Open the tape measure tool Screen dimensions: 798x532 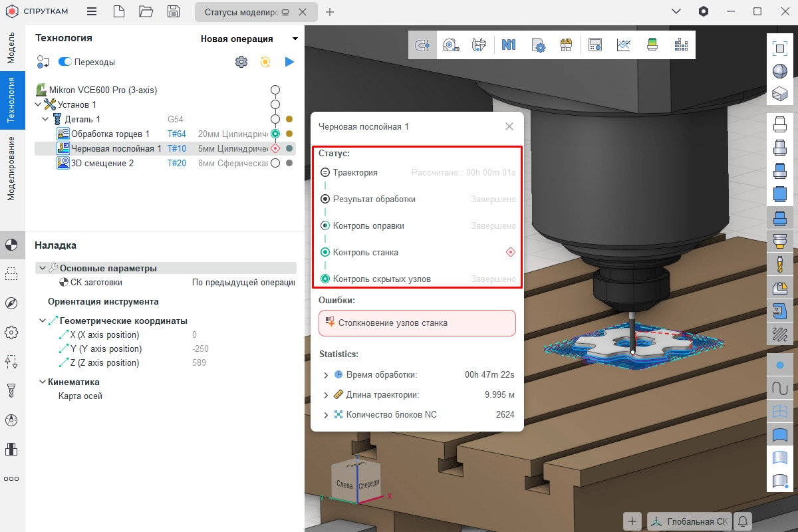(452, 45)
